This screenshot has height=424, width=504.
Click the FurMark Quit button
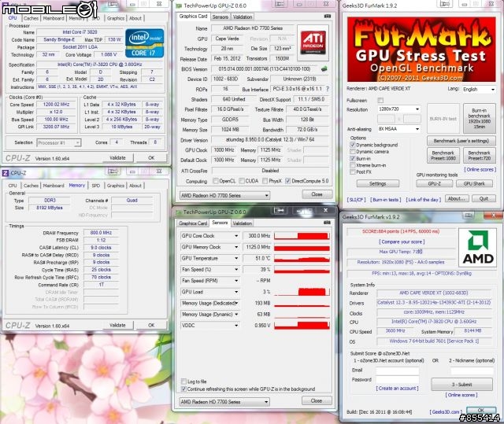point(484,199)
